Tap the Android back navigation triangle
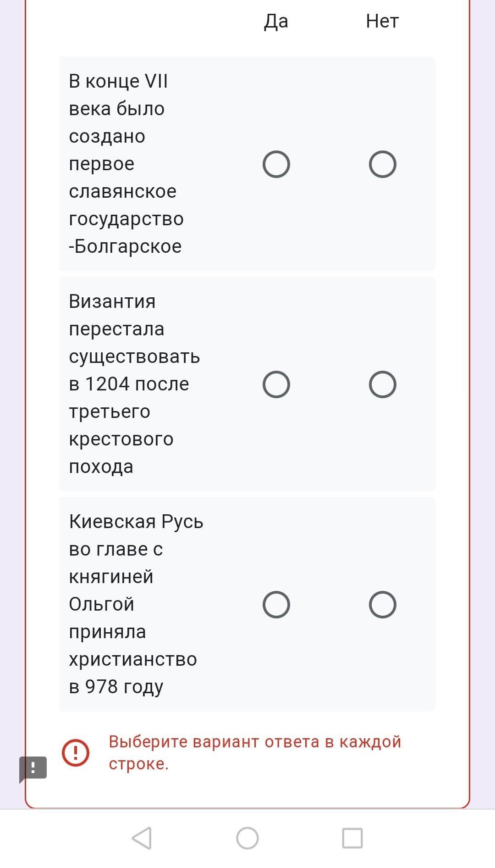Screen dimensions: 495x868 point(142,838)
